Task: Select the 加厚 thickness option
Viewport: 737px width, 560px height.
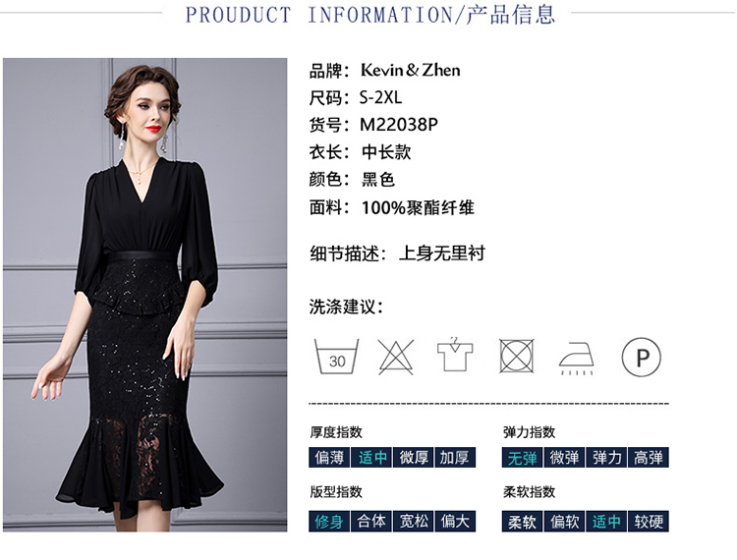Action: [x=455, y=457]
